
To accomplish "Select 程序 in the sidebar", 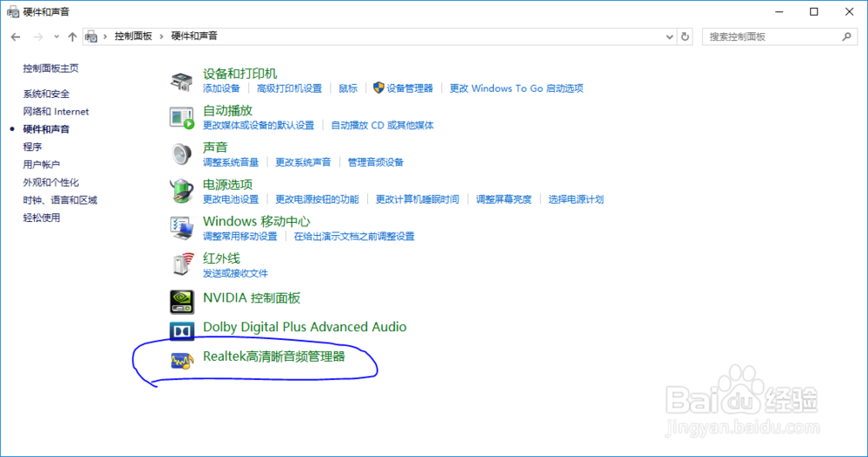I will (32, 147).
